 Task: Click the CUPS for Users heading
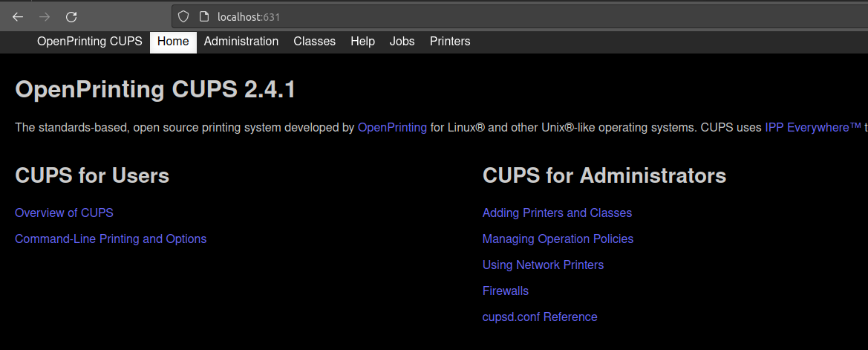(x=92, y=175)
